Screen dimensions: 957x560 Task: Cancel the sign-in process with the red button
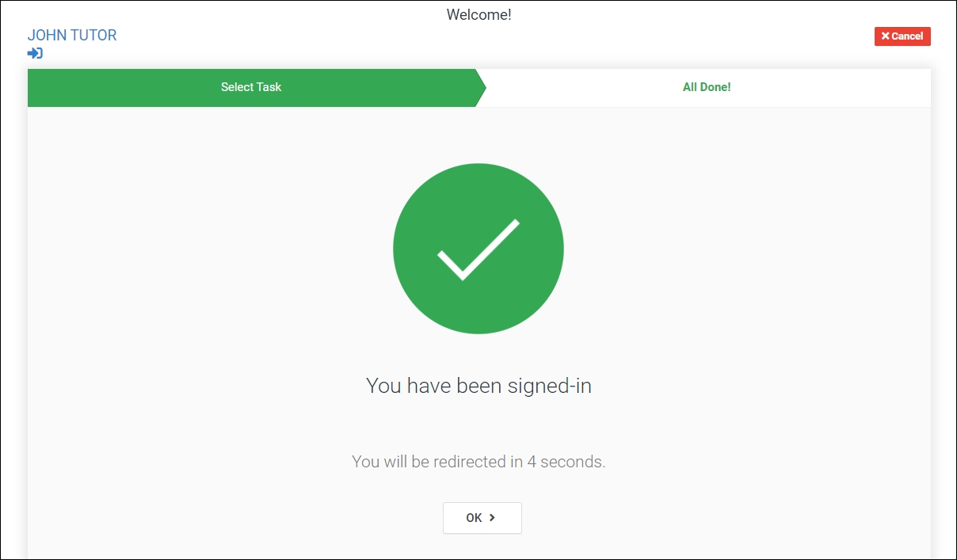902,36
